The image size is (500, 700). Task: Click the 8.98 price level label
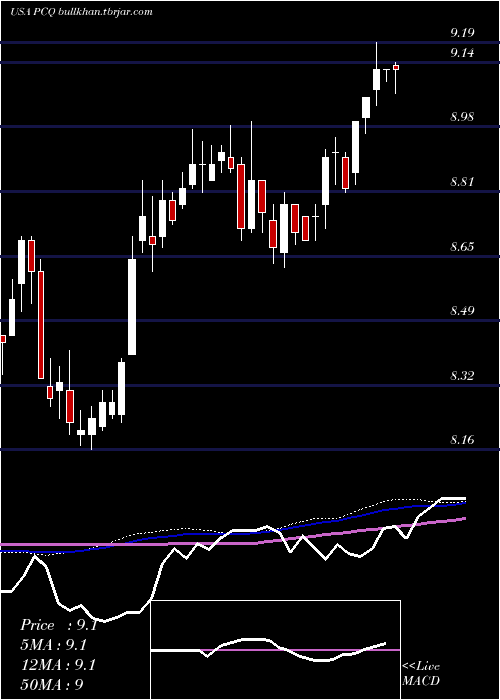(x=462, y=117)
